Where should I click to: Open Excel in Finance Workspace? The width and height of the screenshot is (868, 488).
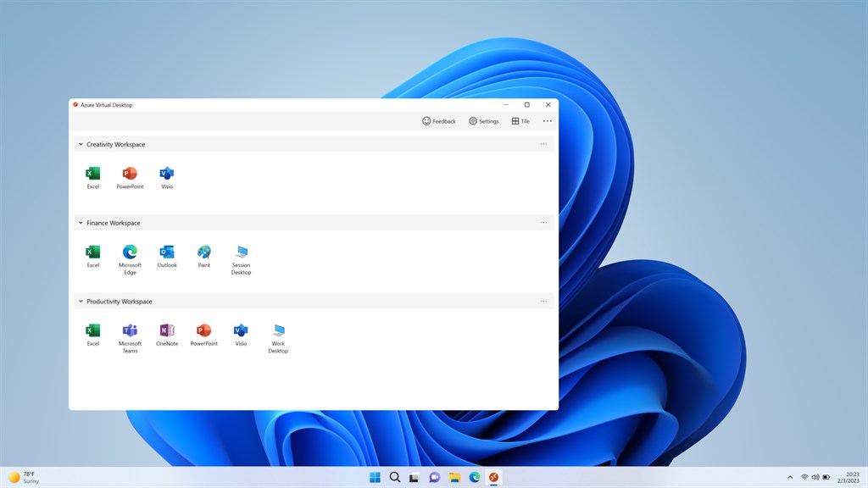click(x=93, y=256)
